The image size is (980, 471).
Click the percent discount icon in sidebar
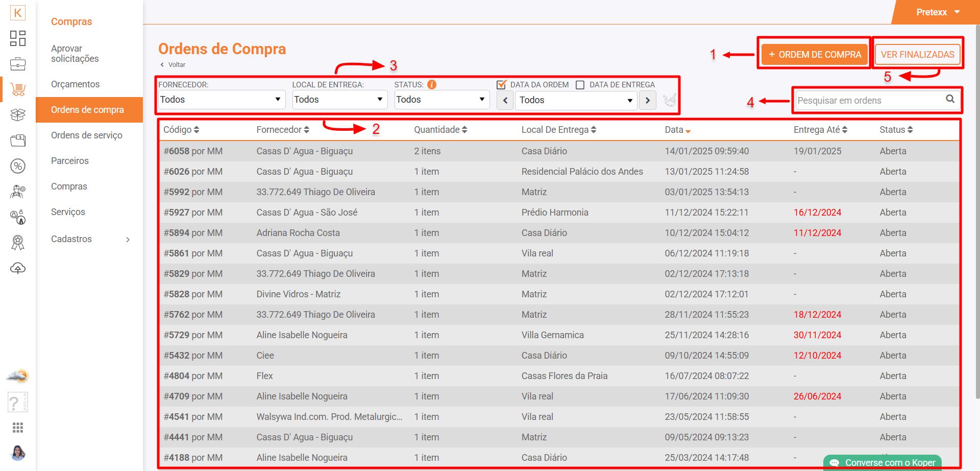18,166
